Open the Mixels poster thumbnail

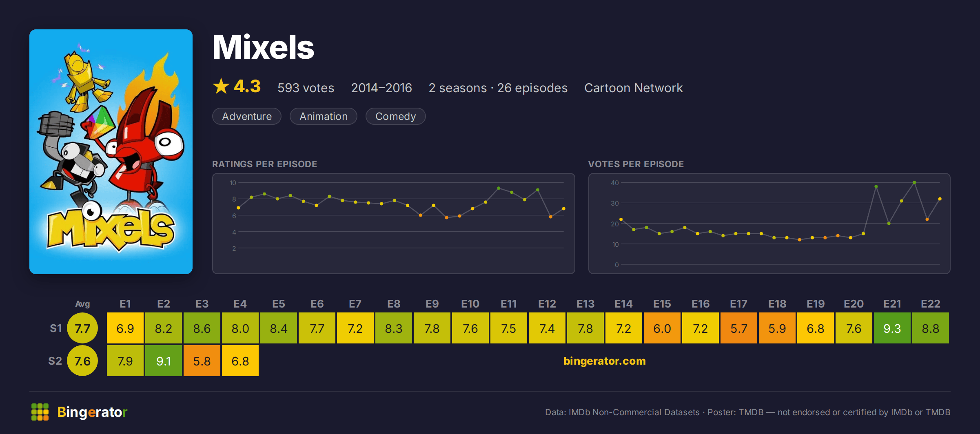pyautogui.click(x=111, y=152)
